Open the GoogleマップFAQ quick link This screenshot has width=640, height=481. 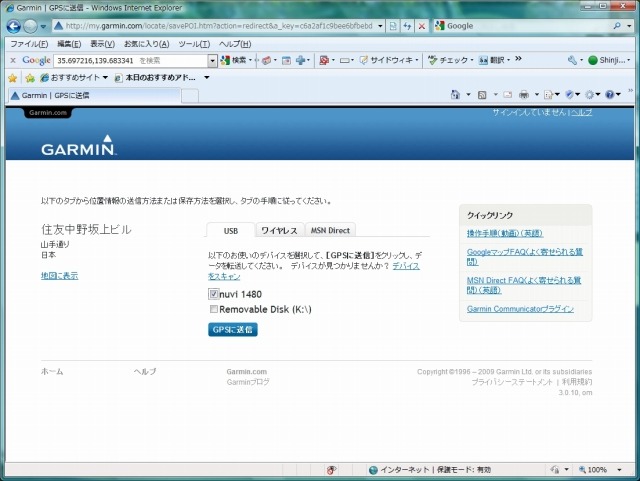524,256
